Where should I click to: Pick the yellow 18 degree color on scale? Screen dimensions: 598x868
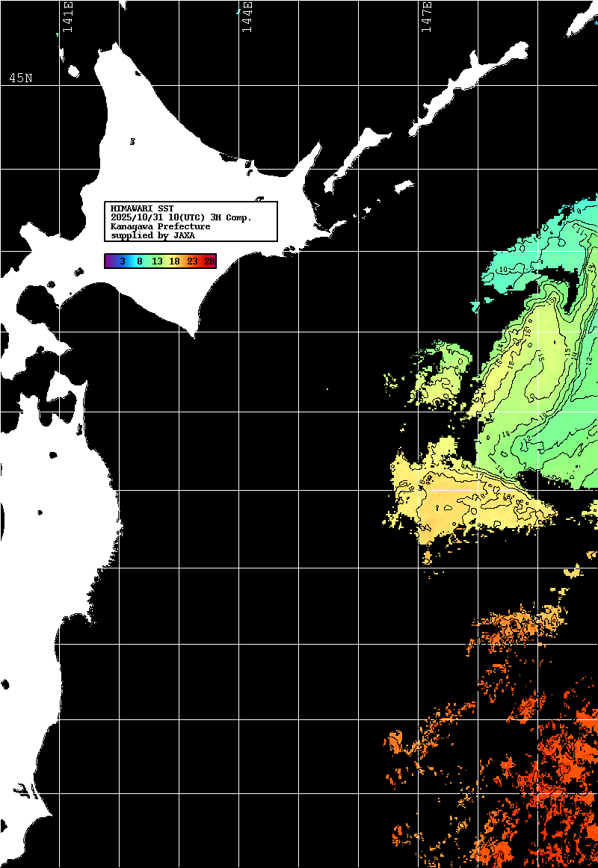(x=174, y=261)
